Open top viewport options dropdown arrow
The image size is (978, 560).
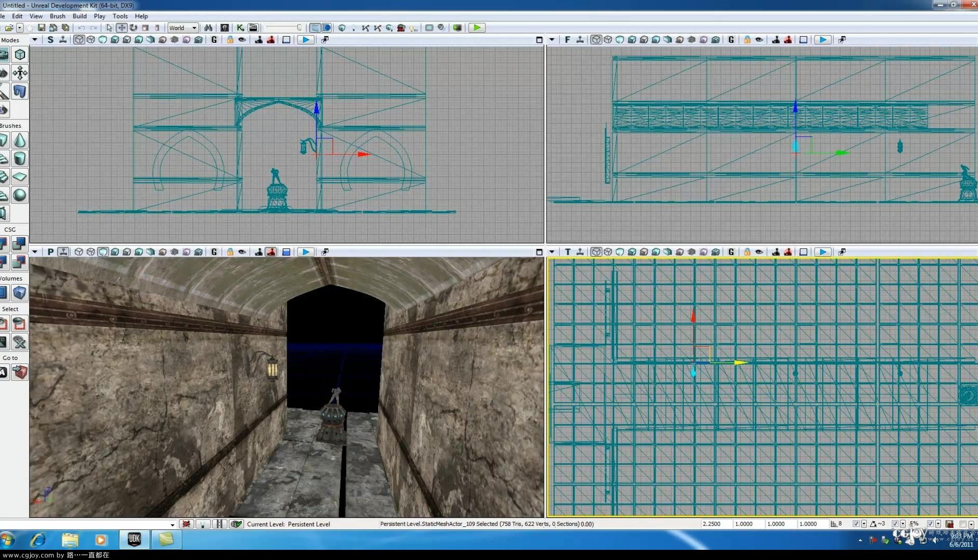tap(552, 252)
